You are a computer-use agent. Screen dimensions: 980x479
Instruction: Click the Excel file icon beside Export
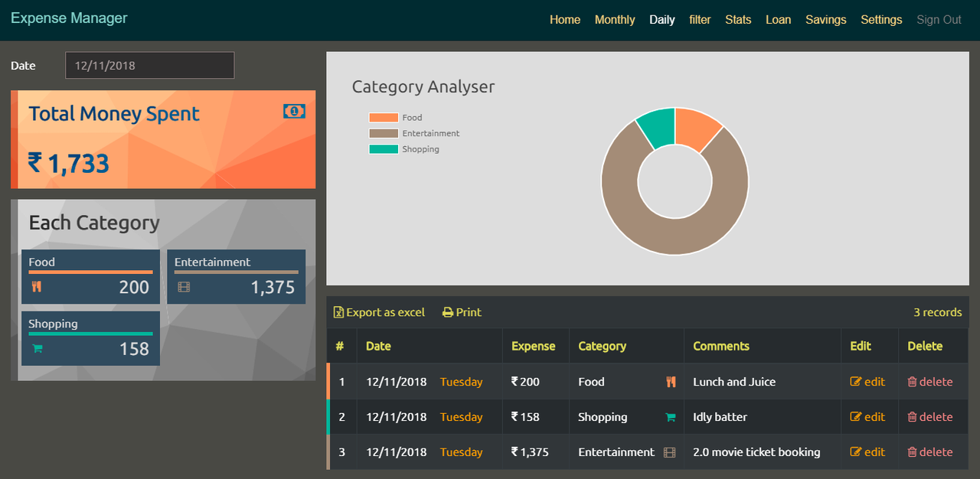(x=338, y=312)
